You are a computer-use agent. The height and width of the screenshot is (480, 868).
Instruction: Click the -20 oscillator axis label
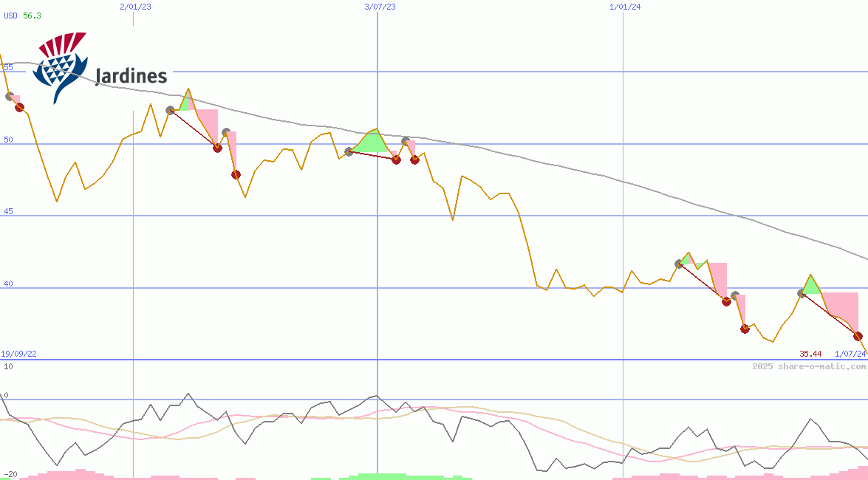[10, 475]
